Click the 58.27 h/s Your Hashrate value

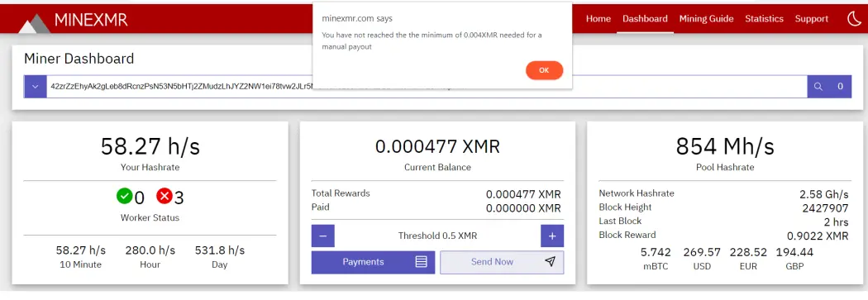[150, 146]
